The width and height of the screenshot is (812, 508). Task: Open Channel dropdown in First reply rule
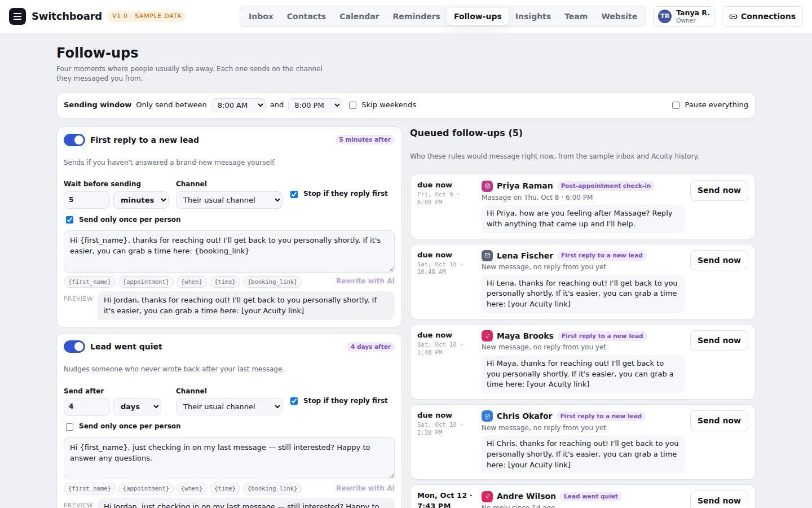point(229,200)
